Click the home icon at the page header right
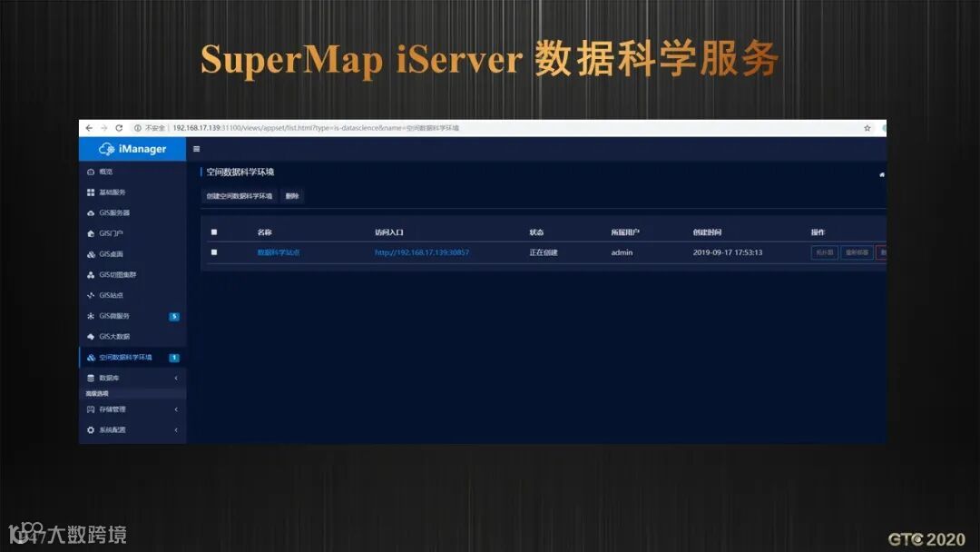Image resolution: width=980 pixels, height=552 pixels. (x=881, y=174)
